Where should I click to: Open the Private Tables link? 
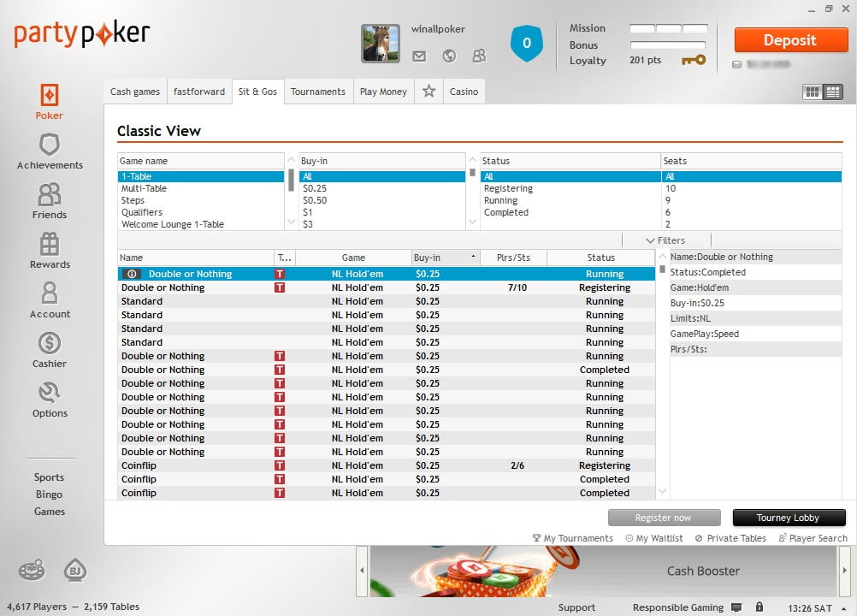(730, 538)
